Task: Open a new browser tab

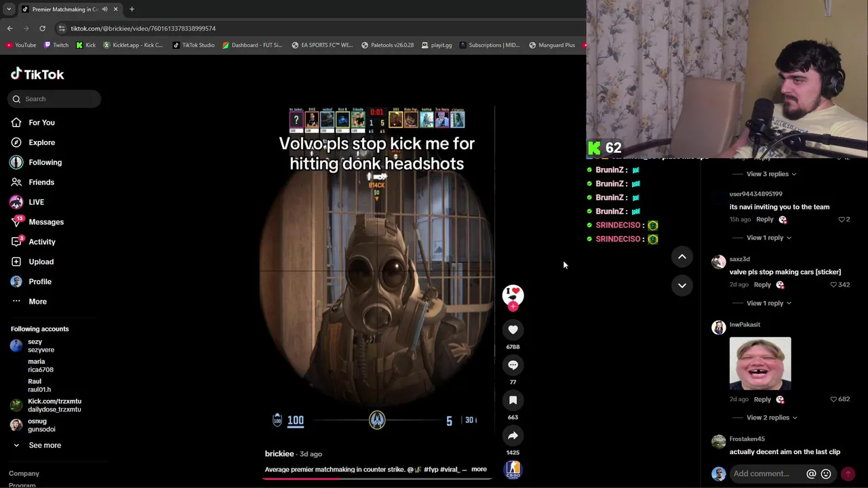Action: 132,9
